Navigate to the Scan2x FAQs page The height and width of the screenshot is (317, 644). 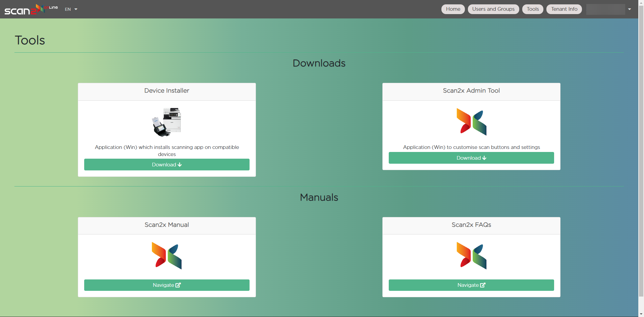471,285
